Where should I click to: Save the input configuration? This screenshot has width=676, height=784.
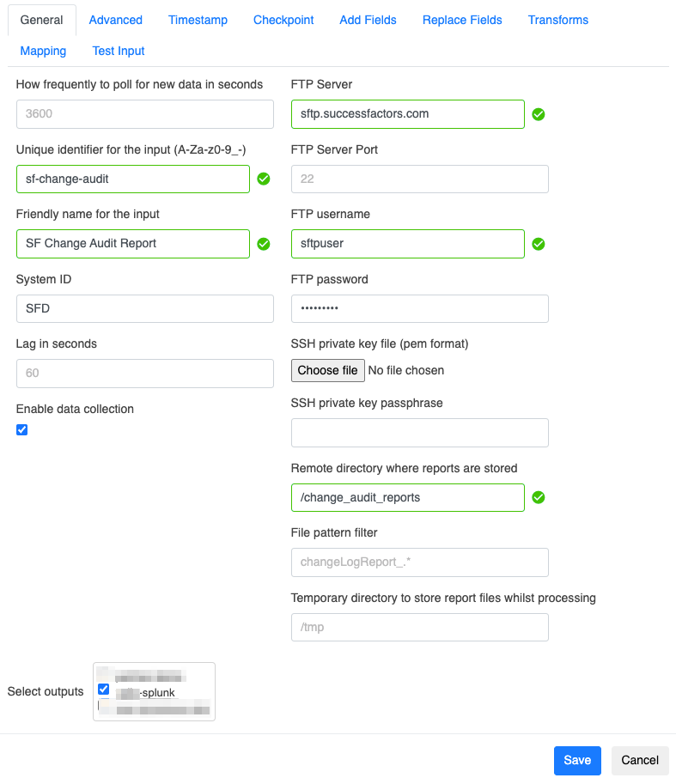pos(576,760)
